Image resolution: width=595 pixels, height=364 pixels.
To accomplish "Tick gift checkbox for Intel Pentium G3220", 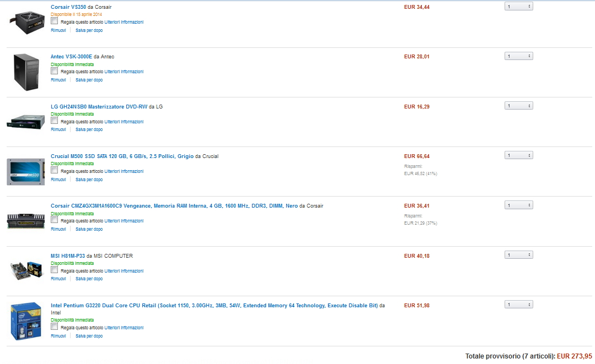I will pyautogui.click(x=54, y=327).
